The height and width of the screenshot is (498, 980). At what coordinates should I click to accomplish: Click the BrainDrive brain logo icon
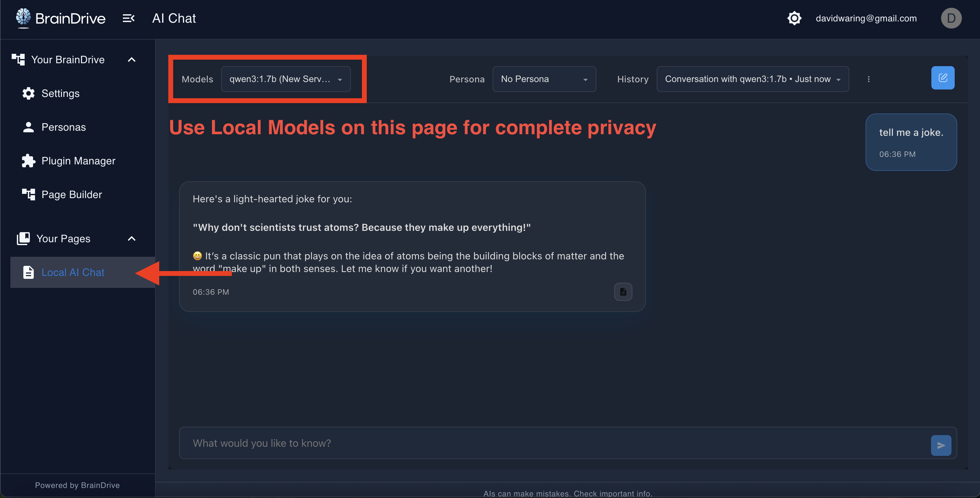(x=23, y=18)
